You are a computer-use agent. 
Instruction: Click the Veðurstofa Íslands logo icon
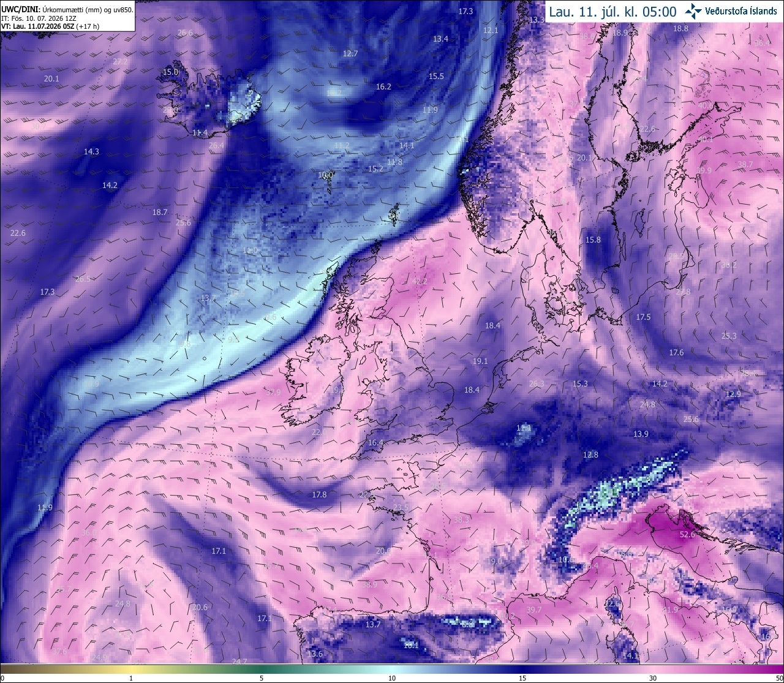[x=693, y=10]
